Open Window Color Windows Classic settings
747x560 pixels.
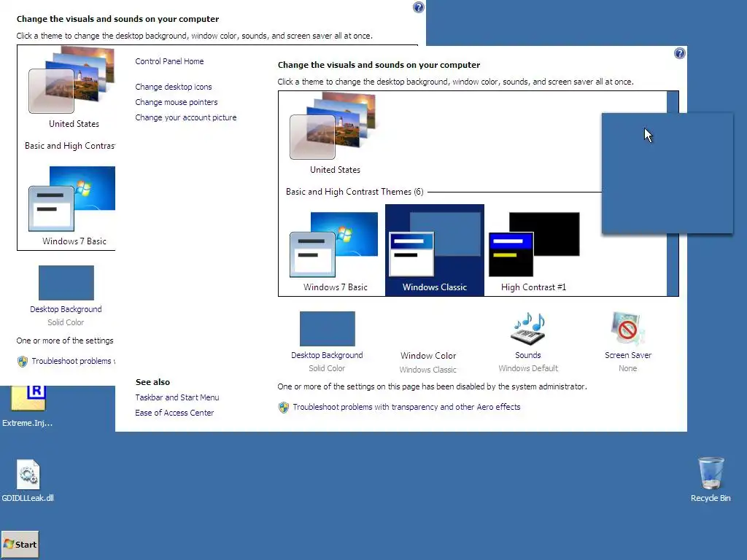click(x=427, y=362)
